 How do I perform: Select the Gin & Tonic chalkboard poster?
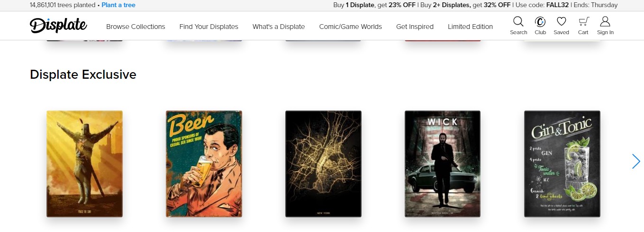(x=562, y=164)
